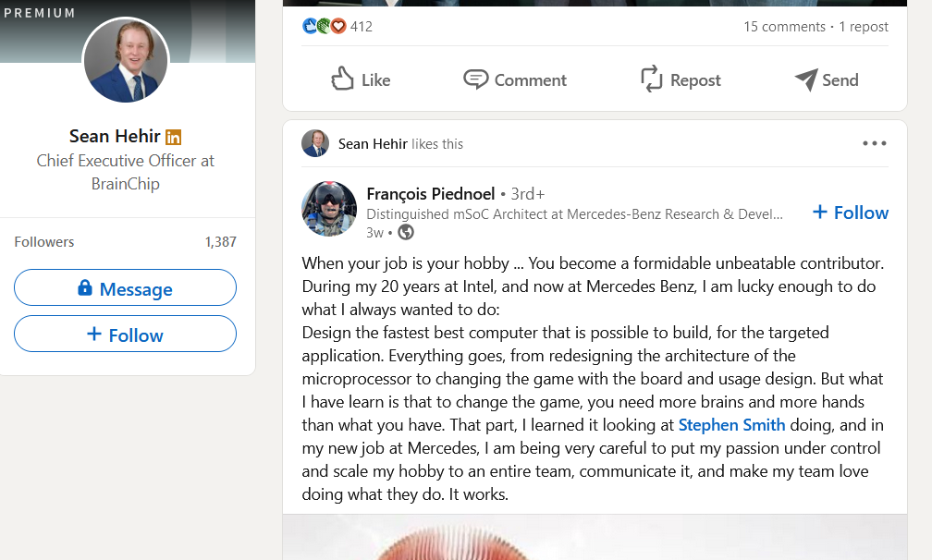Click the reaction emoji icons cluster
The width and height of the screenshot is (932, 560).
(325, 26)
